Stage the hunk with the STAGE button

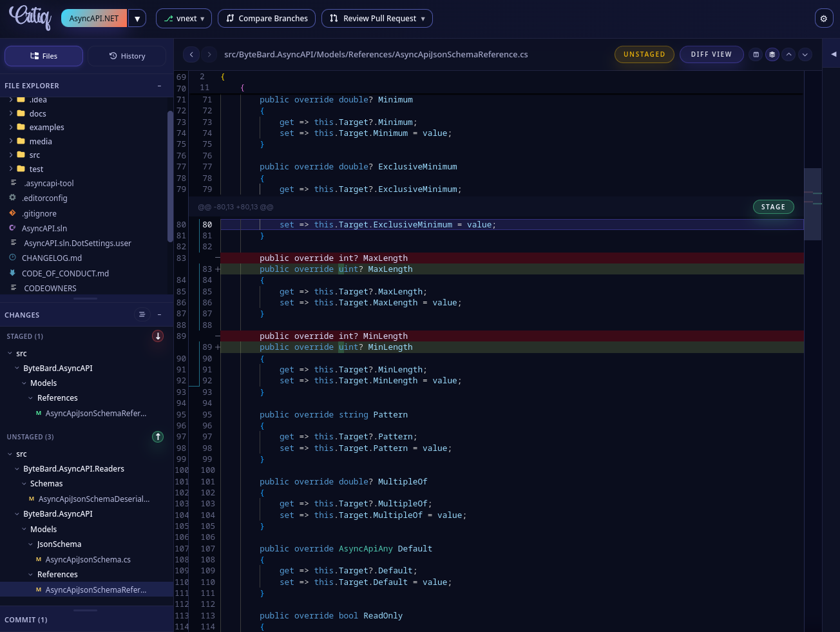(x=774, y=207)
